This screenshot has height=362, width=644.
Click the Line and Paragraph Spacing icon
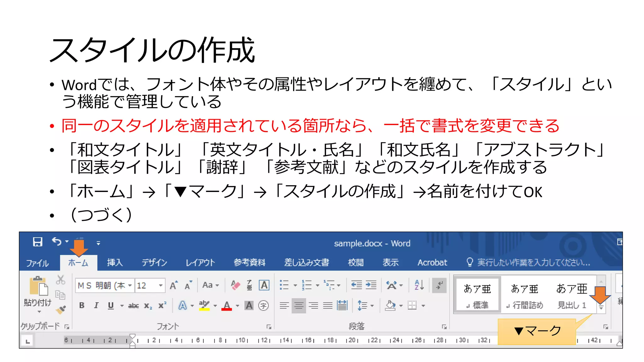[363, 305]
